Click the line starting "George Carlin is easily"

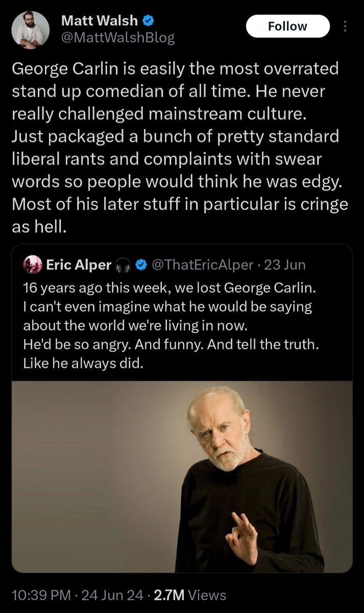coord(175,68)
